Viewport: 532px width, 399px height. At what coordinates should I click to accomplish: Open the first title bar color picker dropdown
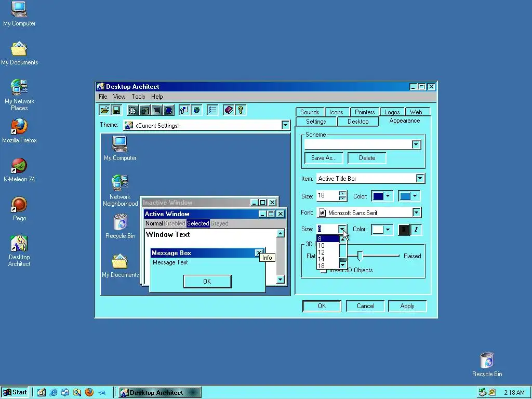(x=388, y=196)
